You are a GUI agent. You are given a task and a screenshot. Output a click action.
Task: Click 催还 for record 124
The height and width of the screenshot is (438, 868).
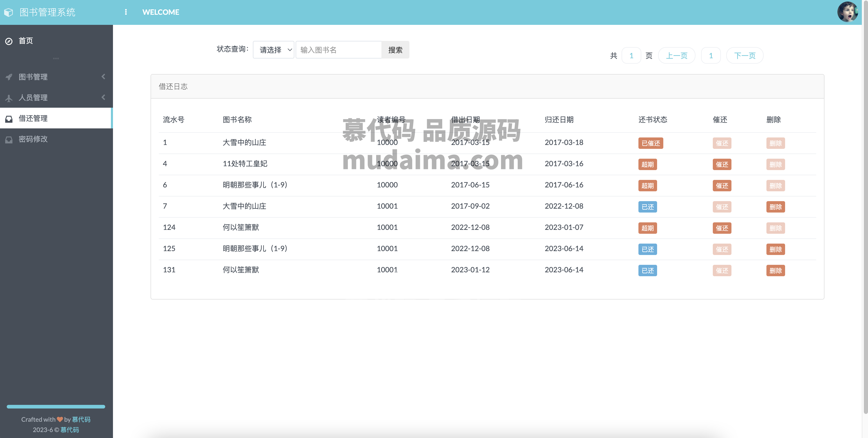tap(722, 228)
